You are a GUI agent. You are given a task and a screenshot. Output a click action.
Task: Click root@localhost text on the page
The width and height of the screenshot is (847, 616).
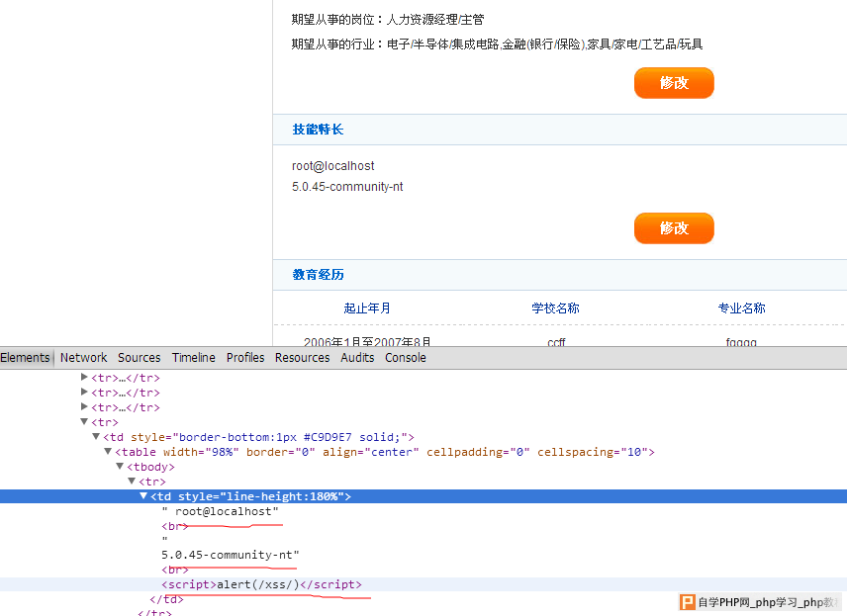click(x=332, y=166)
